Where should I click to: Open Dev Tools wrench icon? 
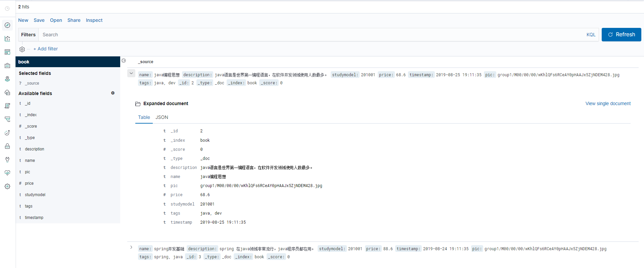(x=7, y=160)
